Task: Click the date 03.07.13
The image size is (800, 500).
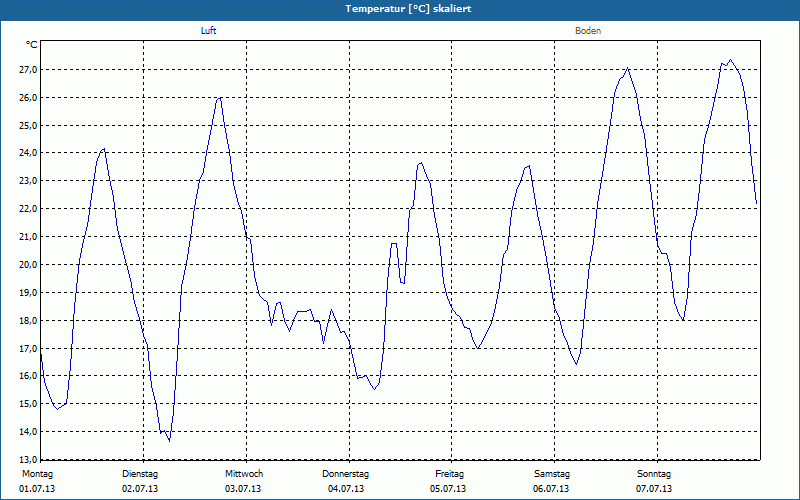Action: pyautogui.click(x=243, y=489)
